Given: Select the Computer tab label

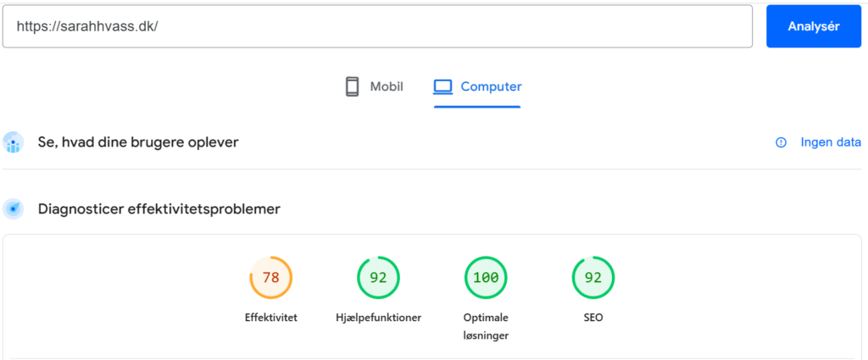Looking at the screenshot, I should (491, 86).
